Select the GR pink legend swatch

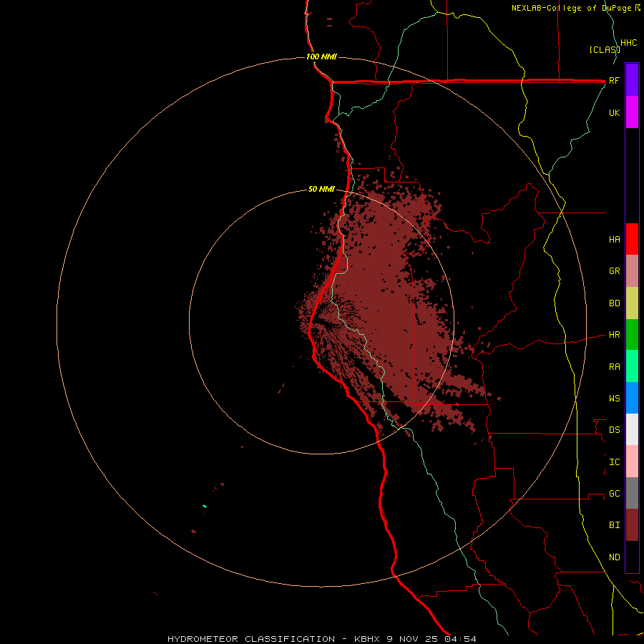pyautogui.click(x=632, y=271)
